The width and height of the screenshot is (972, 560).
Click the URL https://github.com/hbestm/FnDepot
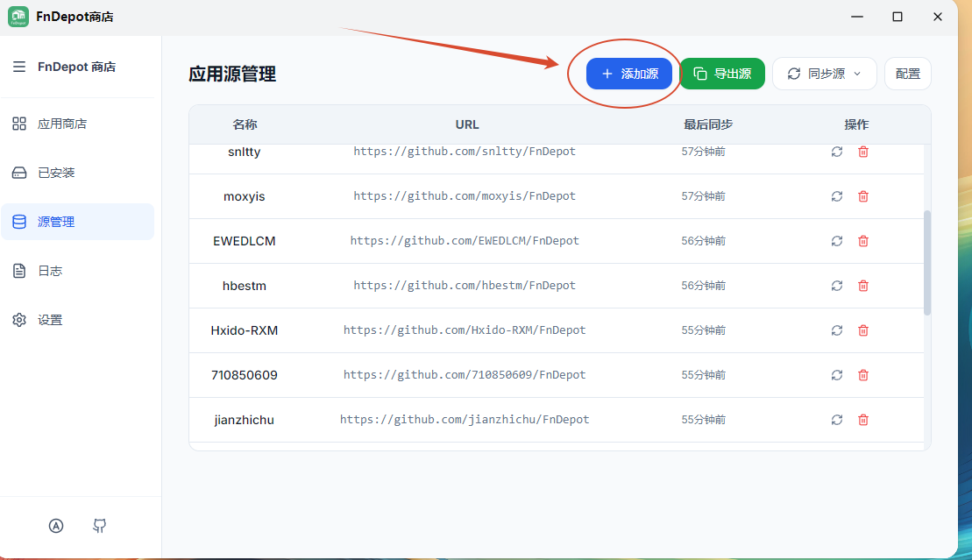point(465,286)
